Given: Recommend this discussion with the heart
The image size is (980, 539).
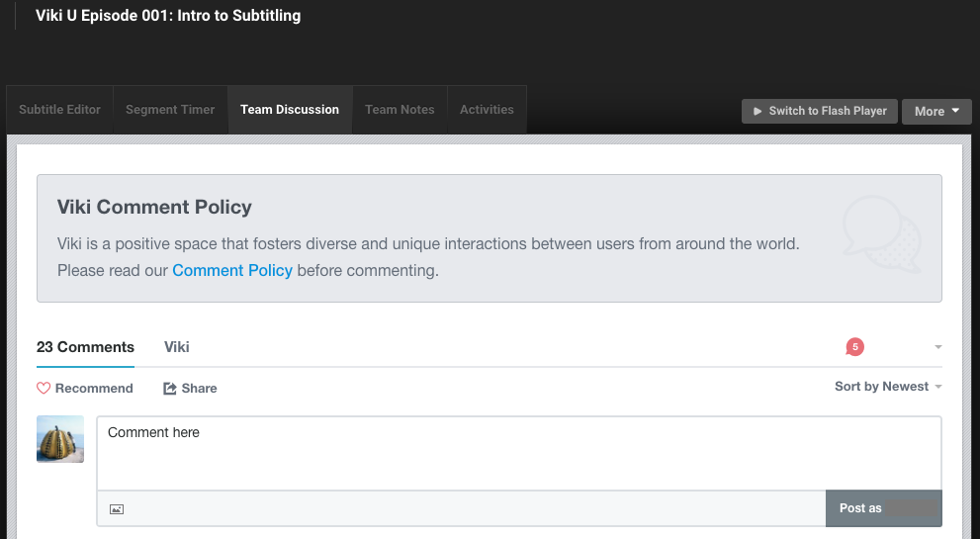Looking at the screenshot, I should point(84,389).
